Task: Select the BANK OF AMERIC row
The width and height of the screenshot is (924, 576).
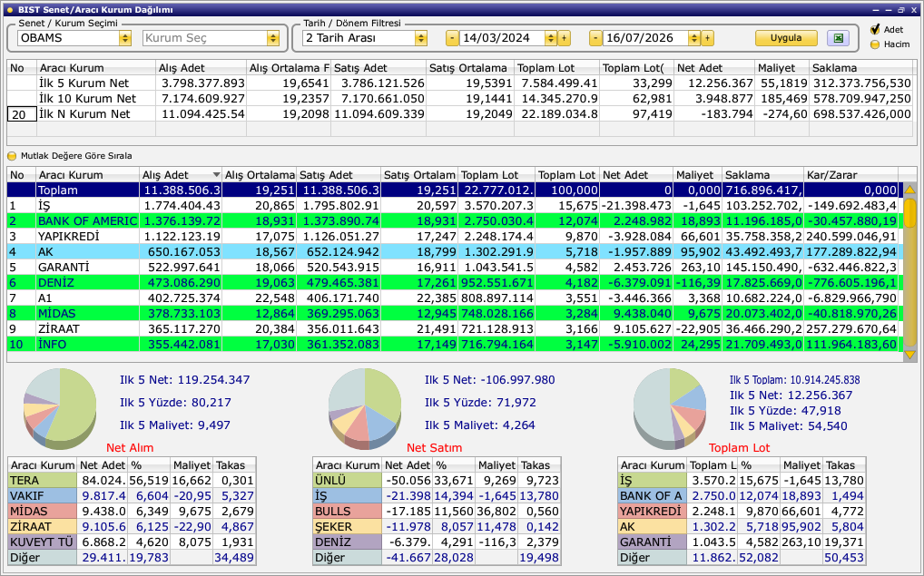Action: point(454,220)
